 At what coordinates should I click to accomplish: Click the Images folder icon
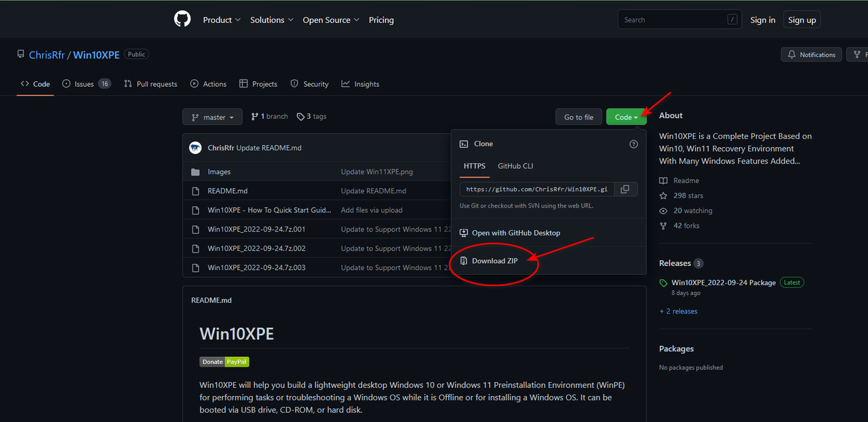pos(195,172)
